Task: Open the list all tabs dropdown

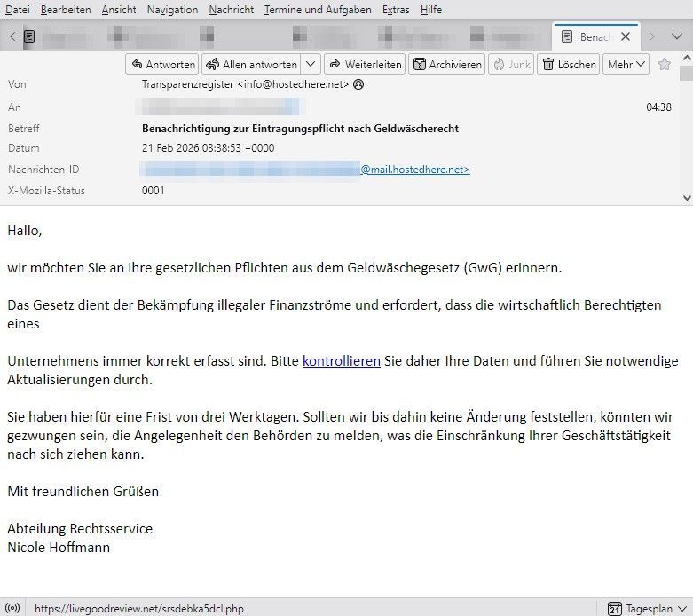Action: click(x=677, y=36)
